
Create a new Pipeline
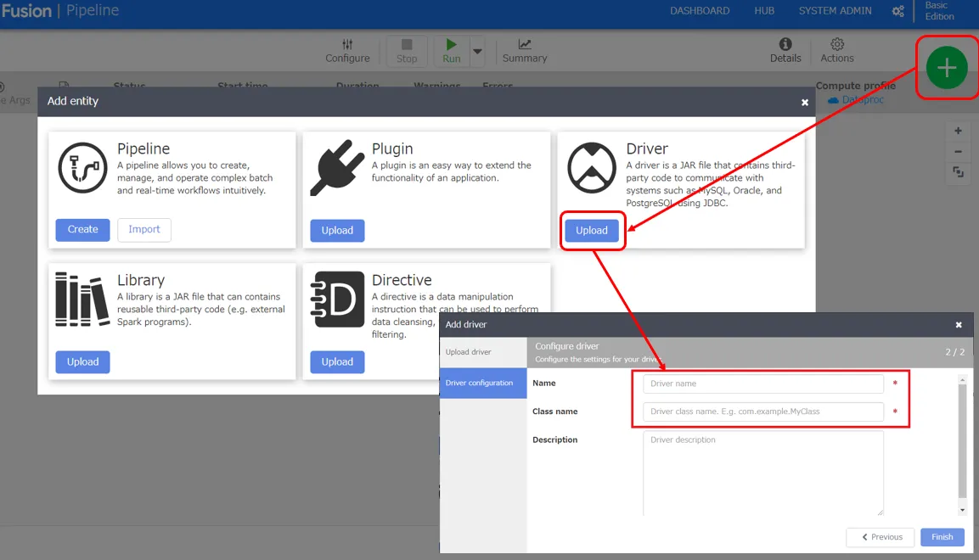coord(82,229)
